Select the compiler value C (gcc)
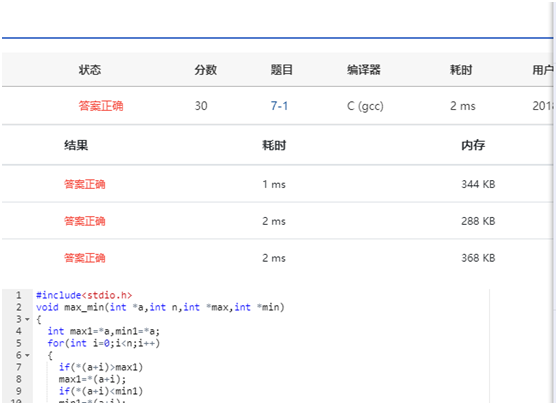The width and height of the screenshot is (558, 405). point(365,106)
